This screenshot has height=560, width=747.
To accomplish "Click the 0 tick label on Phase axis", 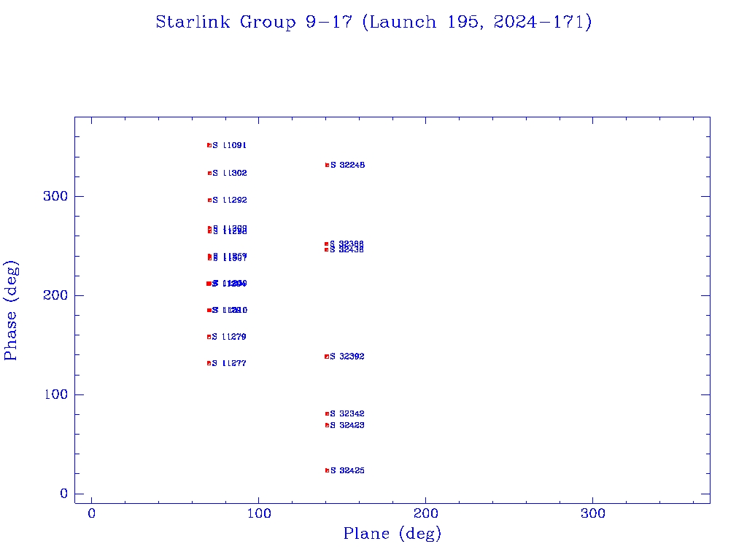I will click(x=64, y=494).
